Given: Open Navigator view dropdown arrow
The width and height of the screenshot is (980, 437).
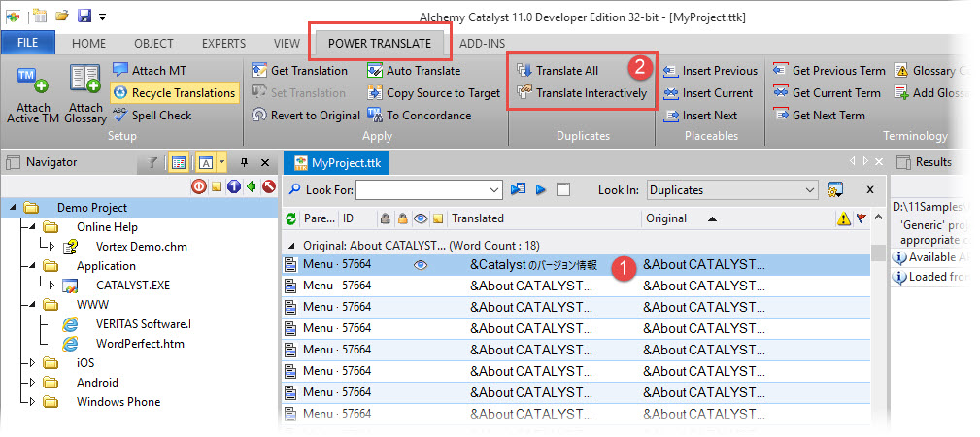Looking at the screenshot, I should tap(221, 163).
